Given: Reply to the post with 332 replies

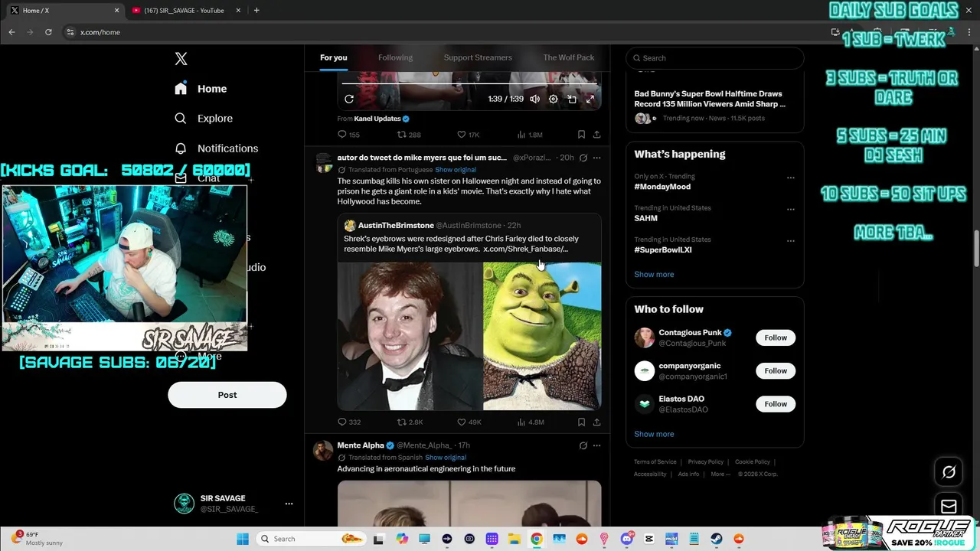Looking at the screenshot, I should pos(348,422).
